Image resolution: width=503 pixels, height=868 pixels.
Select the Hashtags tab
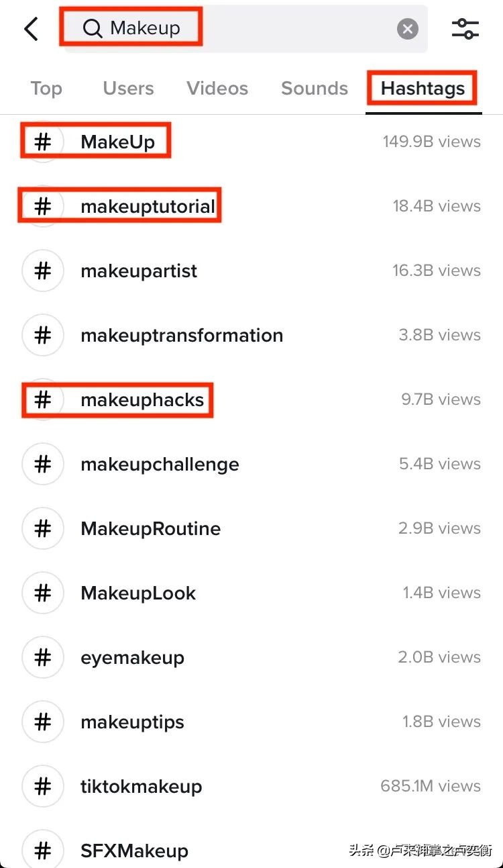pos(423,89)
